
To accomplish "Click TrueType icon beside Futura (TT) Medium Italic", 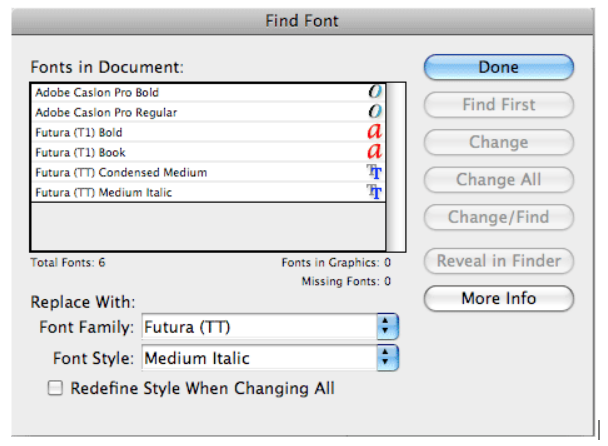I will point(375,192).
